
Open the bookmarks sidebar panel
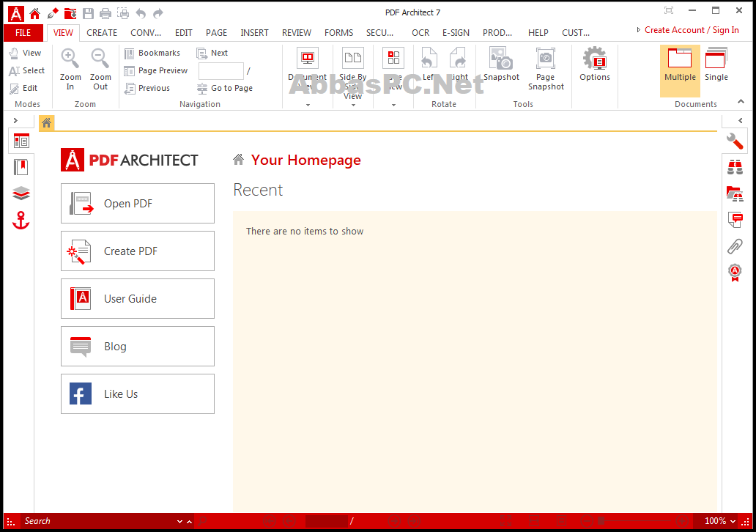coord(21,167)
